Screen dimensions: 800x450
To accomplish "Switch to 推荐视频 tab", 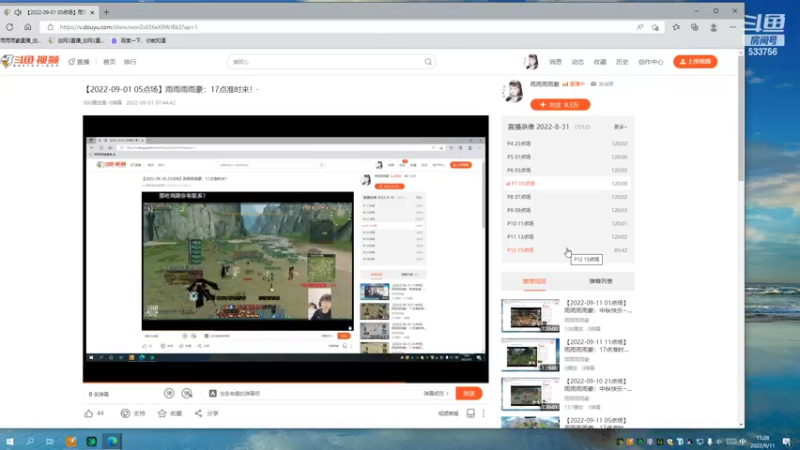I will coord(534,281).
